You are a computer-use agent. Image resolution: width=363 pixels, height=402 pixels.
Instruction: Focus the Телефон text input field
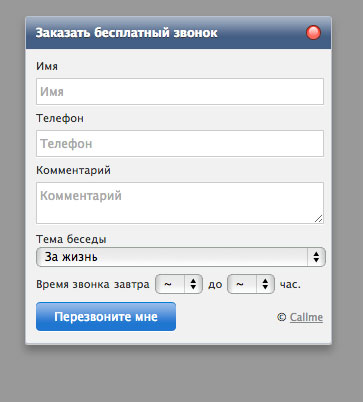pyautogui.click(x=180, y=143)
